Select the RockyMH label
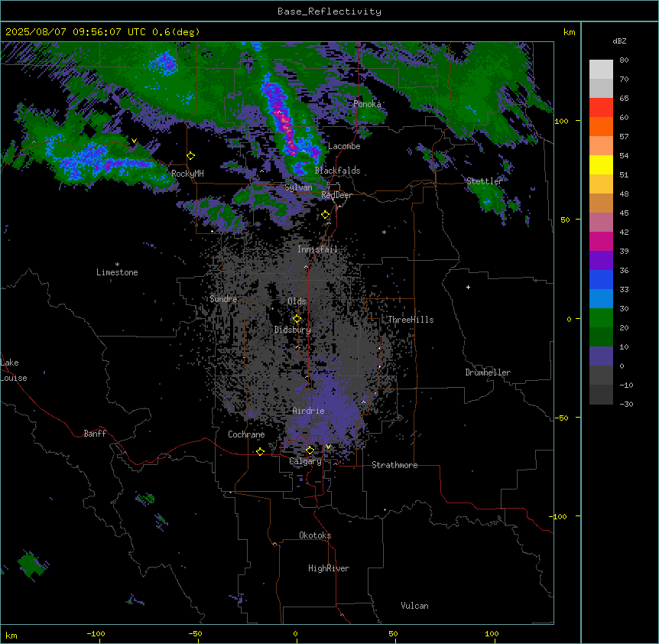Screen dimensions: 659x644 coord(187,174)
